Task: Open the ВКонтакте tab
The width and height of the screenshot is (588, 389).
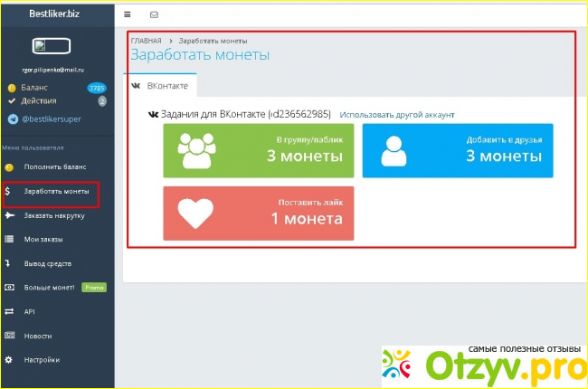Action: point(160,84)
